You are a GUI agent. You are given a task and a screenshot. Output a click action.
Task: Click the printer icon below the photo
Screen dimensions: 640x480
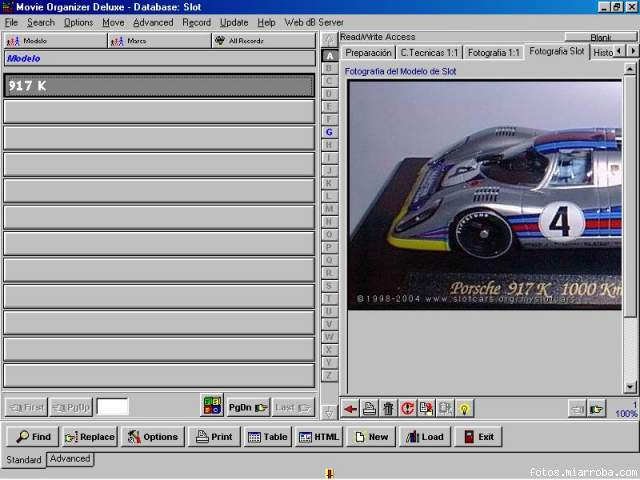click(x=369, y=408)
